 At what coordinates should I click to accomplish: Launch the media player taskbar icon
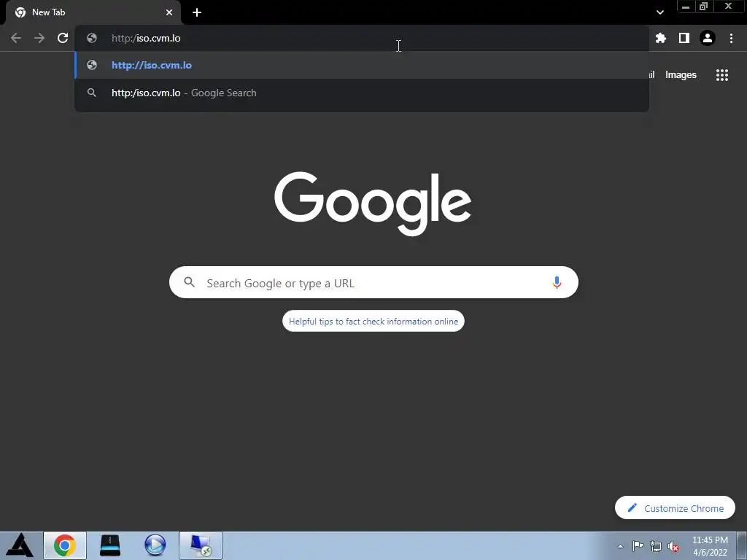(155, 545)
